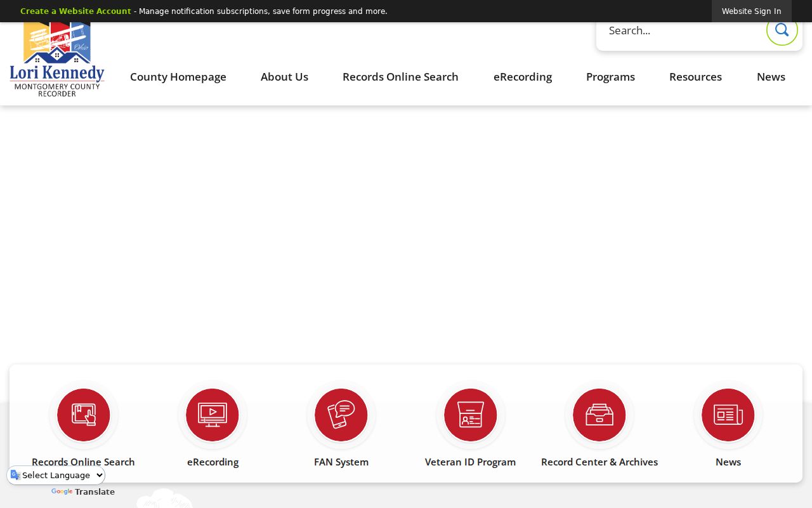The image size is (812, 508).
Task: Click the Record Center & Archives icon
Action: [599, 415]
